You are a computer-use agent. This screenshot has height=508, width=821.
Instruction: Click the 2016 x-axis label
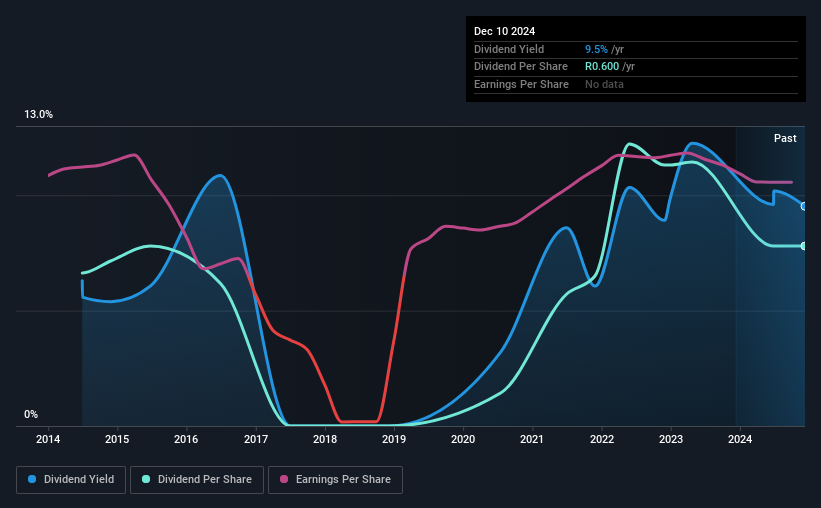coord(186,439)
